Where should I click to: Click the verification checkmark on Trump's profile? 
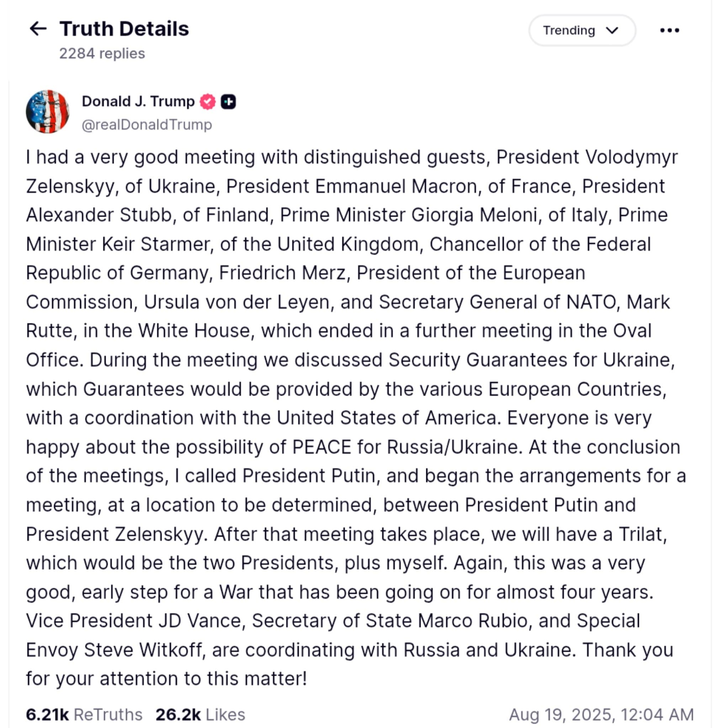207,101
